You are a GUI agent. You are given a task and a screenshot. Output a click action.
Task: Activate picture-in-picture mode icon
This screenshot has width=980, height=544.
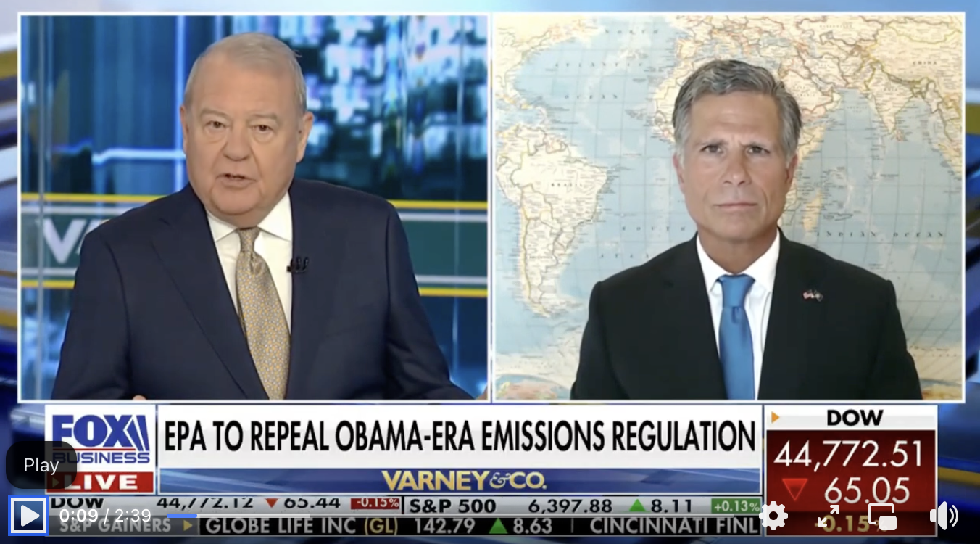881,516
